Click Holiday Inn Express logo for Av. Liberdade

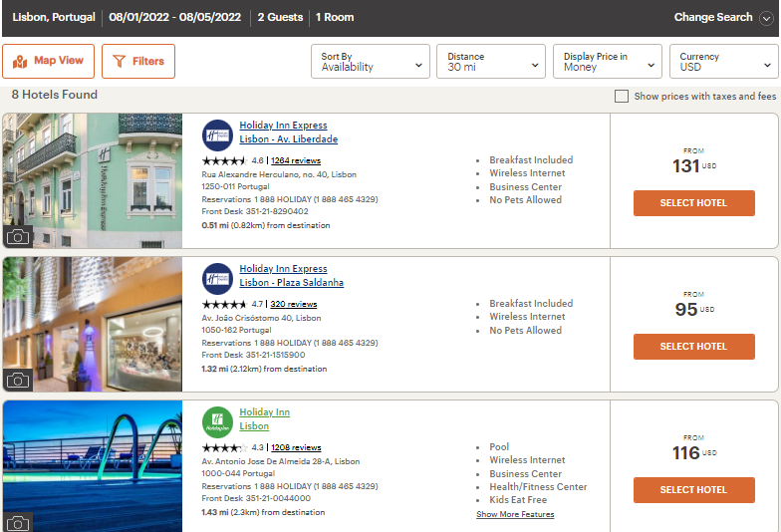click(x=217, y=134)
